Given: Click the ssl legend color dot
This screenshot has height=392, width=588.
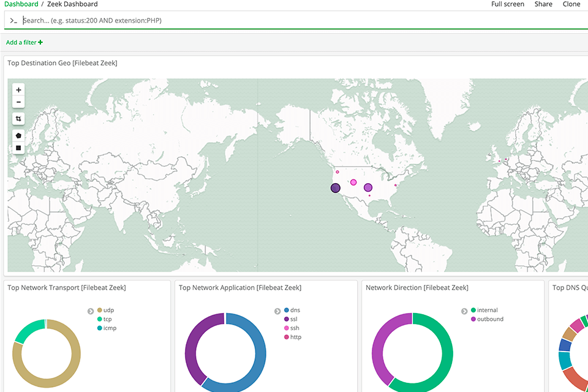Looking at the screenshot, I should 287,319.
